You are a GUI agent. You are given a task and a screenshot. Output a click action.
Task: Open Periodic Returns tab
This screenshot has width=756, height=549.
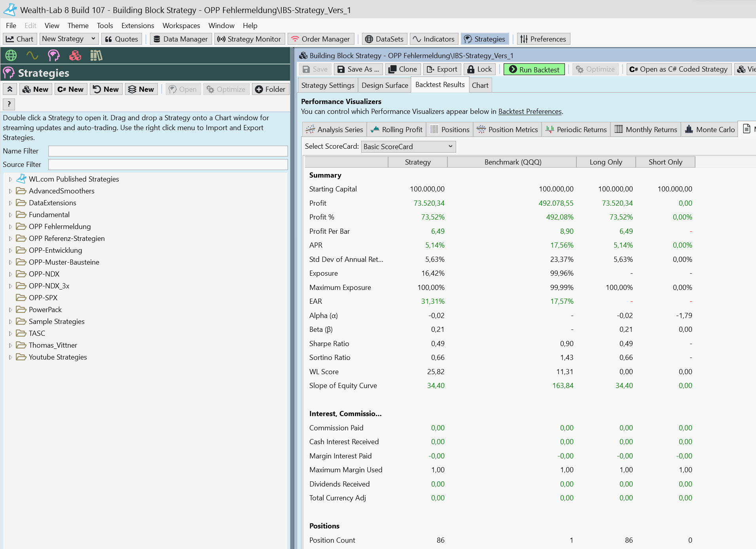click(x=576, y=129)
